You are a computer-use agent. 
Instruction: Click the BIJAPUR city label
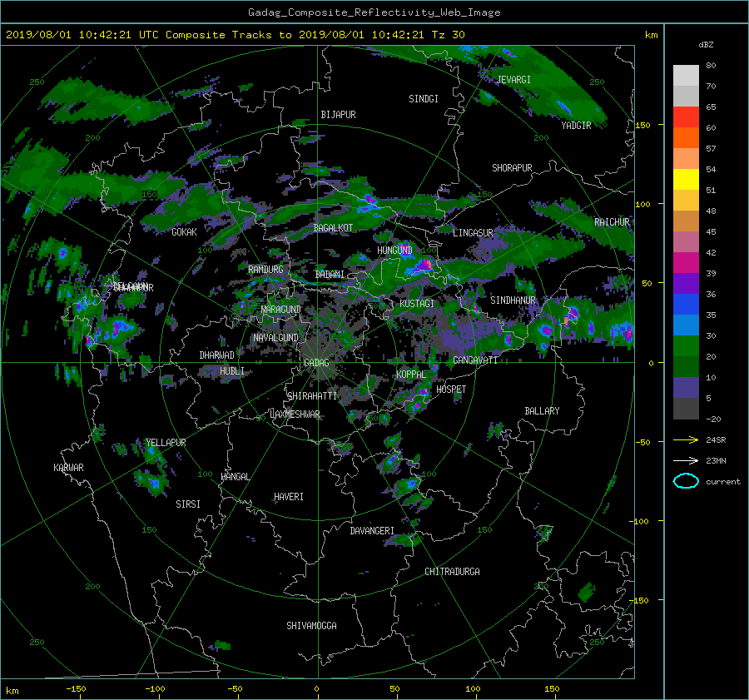pyautogui.click(x=338, y=115)
